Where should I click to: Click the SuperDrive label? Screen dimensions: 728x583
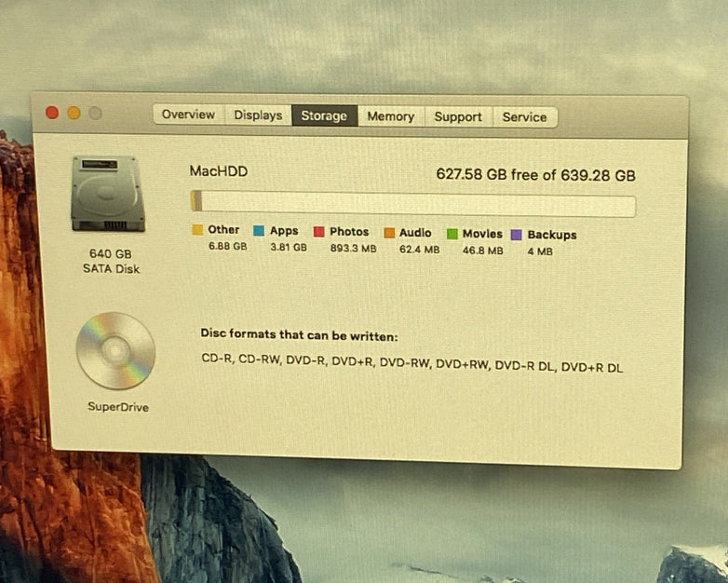118,407
